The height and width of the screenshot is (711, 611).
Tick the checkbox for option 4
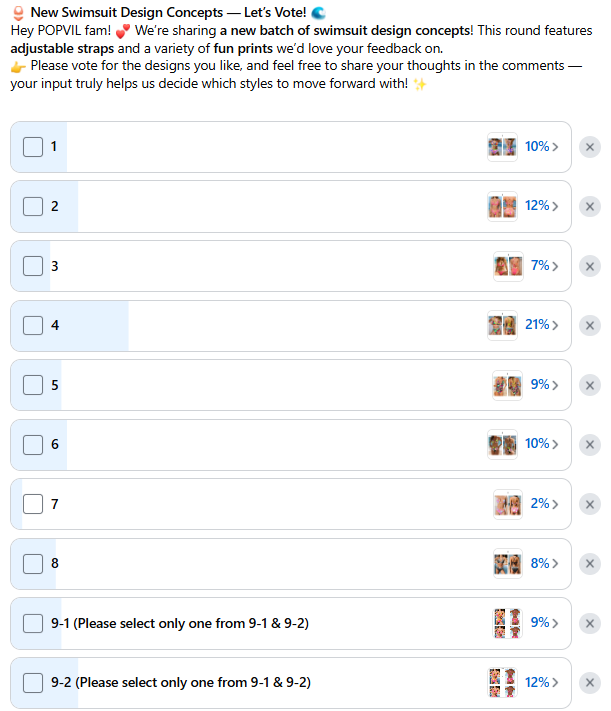pyautogui.click(x=33, y=326)
